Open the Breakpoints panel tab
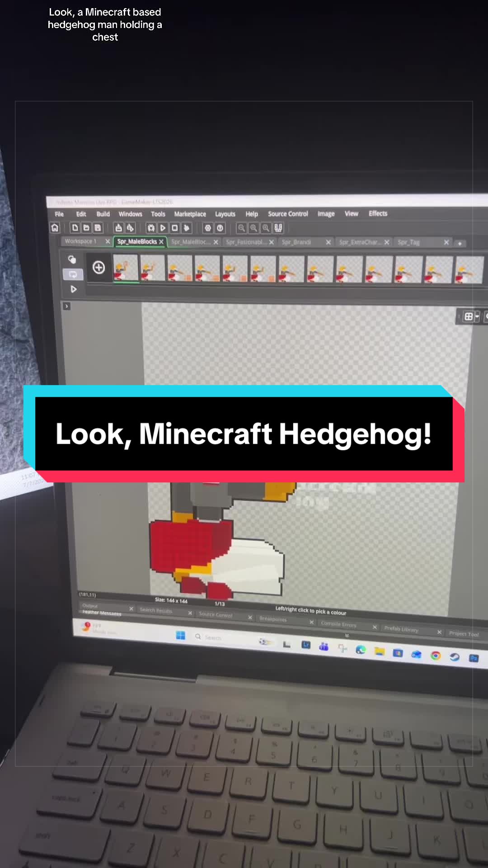The height and width of the screenshot is (868, 488). point(273,619)
